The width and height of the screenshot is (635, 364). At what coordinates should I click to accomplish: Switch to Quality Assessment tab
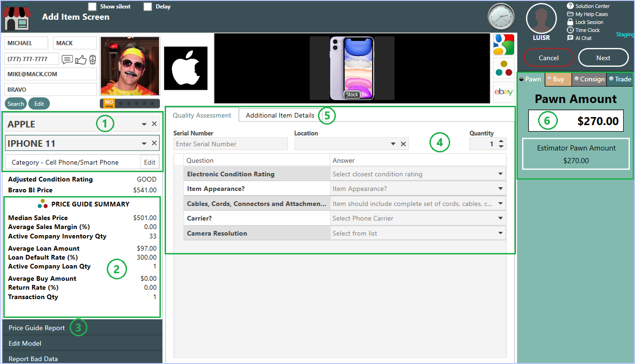[202, 115]
